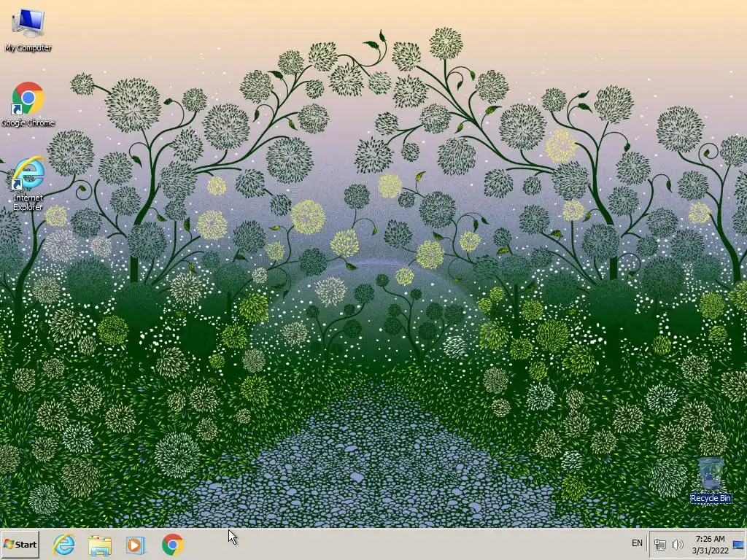
Task: Click the My Computer label text
Action: [28, 47]
